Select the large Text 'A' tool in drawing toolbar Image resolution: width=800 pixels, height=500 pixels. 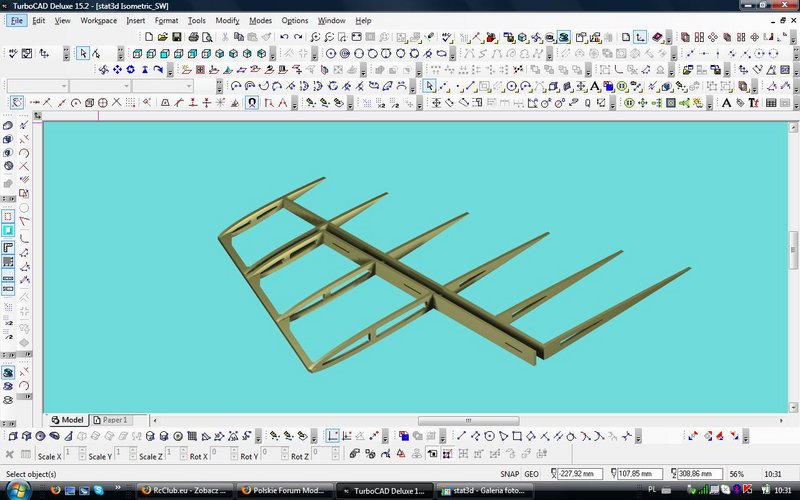594,86
